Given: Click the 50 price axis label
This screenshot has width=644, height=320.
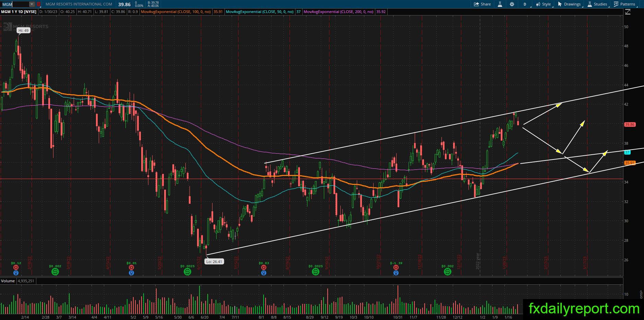Looking at the screenshot, I should [626, 27].
